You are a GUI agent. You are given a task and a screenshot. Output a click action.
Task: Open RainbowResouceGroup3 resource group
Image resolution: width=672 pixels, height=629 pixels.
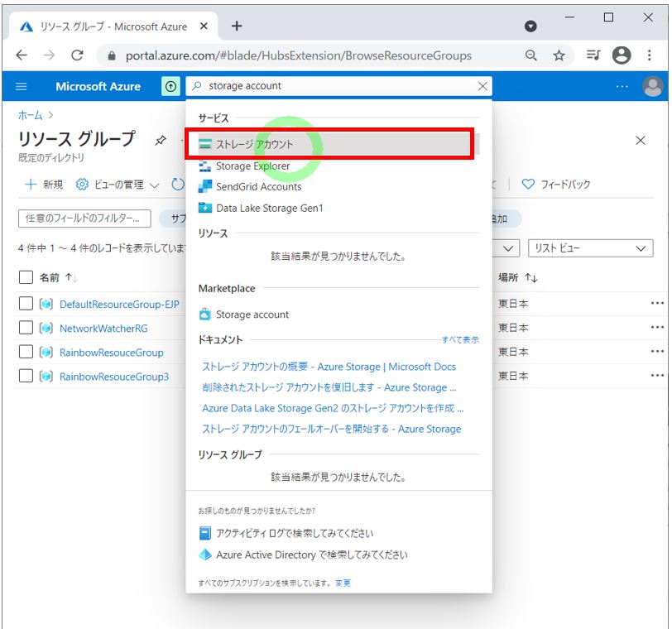coord(114,377)
